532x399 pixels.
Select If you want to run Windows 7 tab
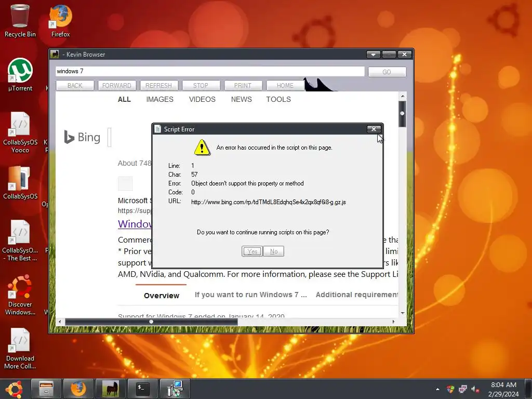251,295
